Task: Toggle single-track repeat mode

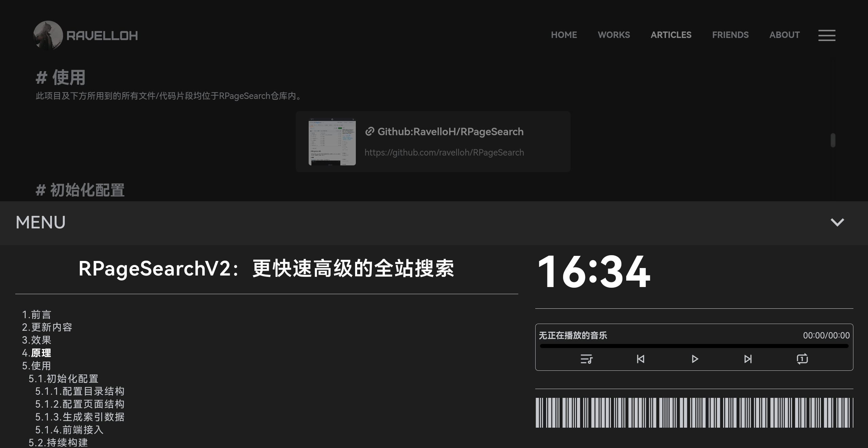Action: tap(802, 359)
